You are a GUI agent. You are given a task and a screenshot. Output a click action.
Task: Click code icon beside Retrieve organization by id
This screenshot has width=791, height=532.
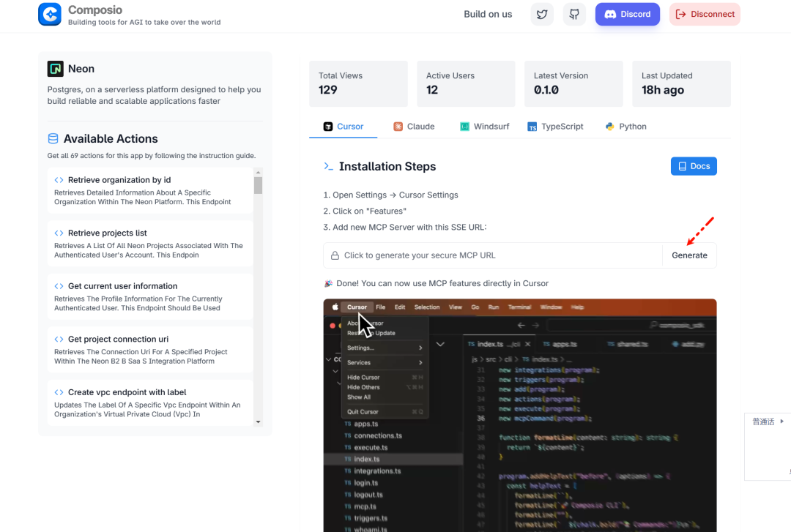(59, 180)
